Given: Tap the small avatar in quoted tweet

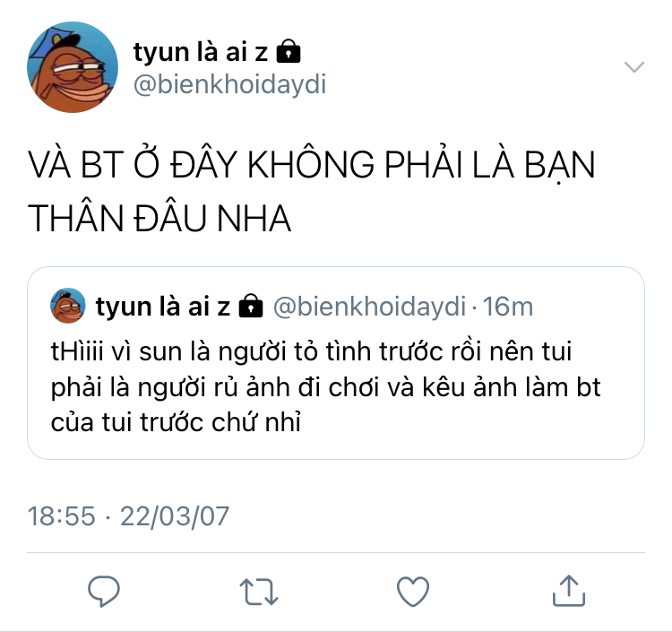Looking at the screenshot, I should 68,306.
